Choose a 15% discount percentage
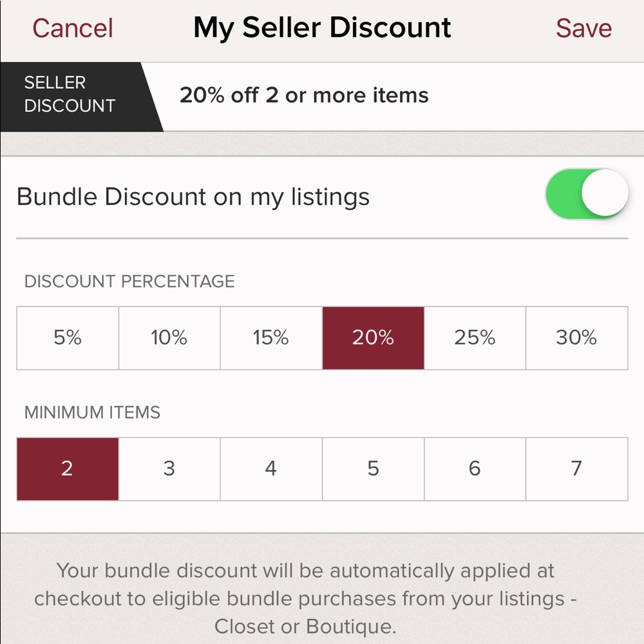 click(x=270, y=337)
